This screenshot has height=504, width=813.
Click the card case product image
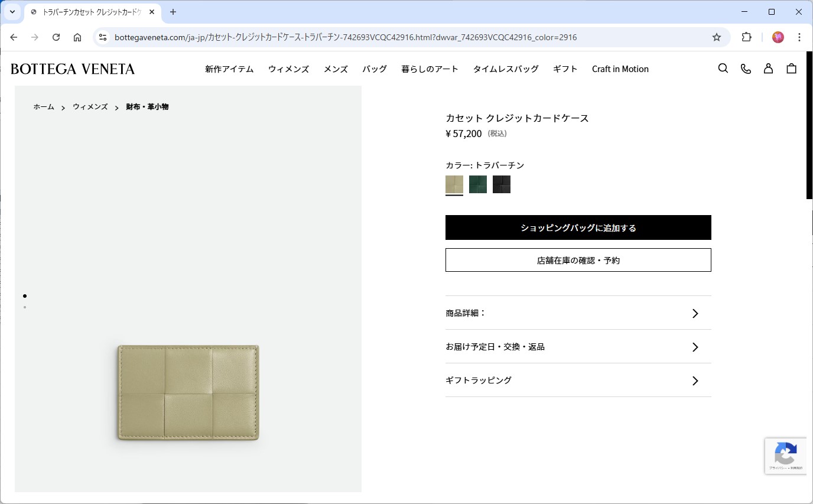(x=188, y=392)
